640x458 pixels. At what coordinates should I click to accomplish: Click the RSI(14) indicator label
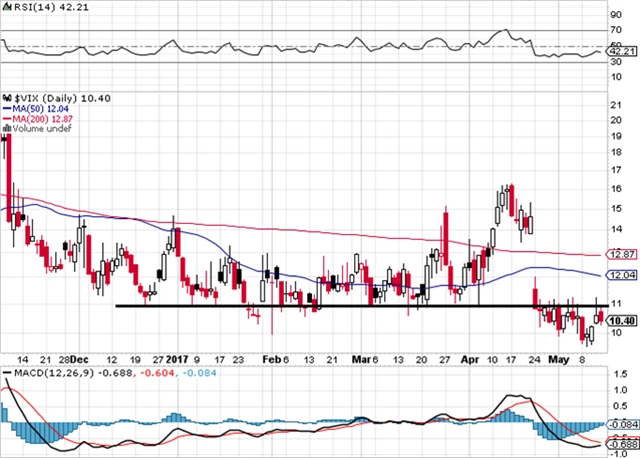click(29, 7)
